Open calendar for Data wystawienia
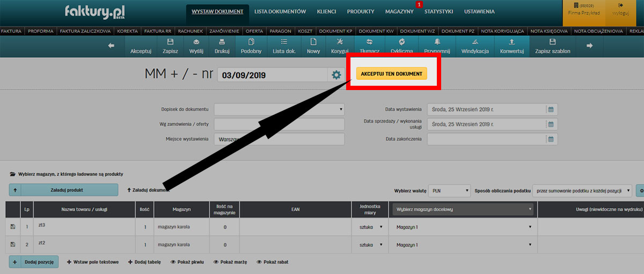The image size is (644, 274). (551, 109)
